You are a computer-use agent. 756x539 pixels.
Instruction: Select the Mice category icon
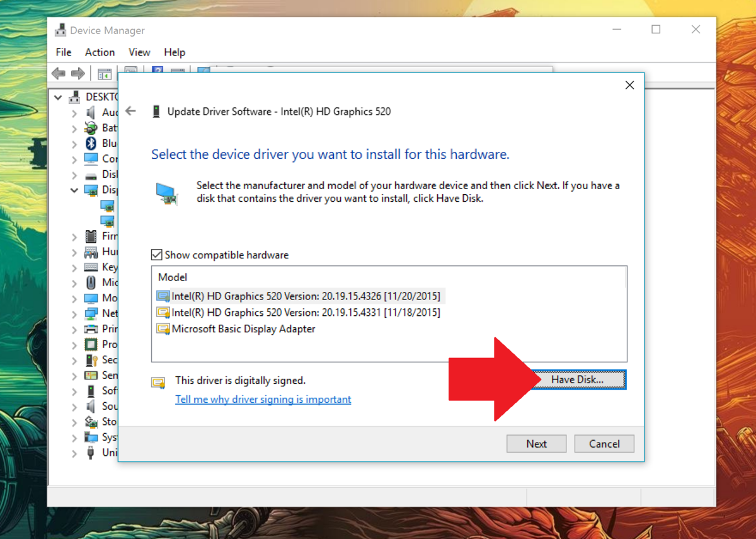91,282
